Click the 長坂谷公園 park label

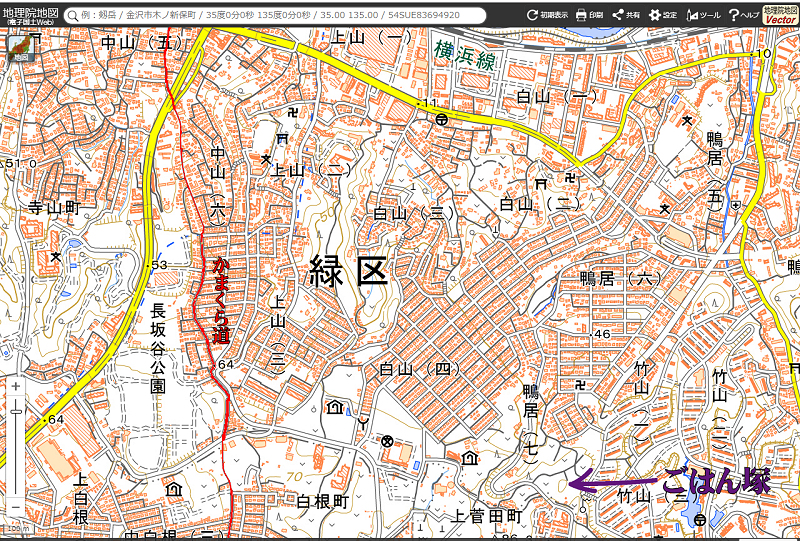158,349
